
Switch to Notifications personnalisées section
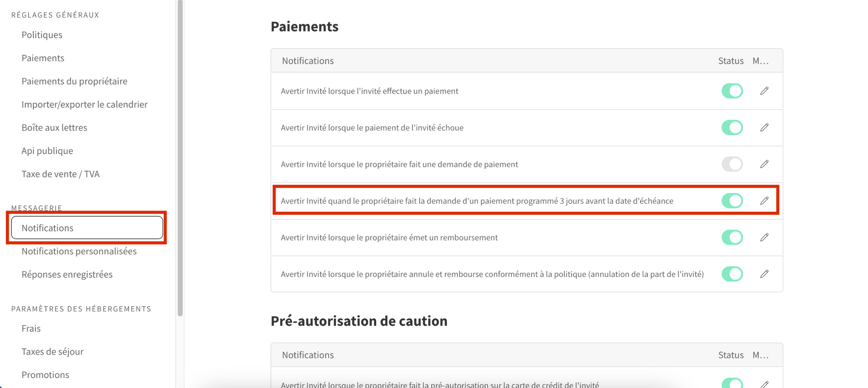pos(79,251)
